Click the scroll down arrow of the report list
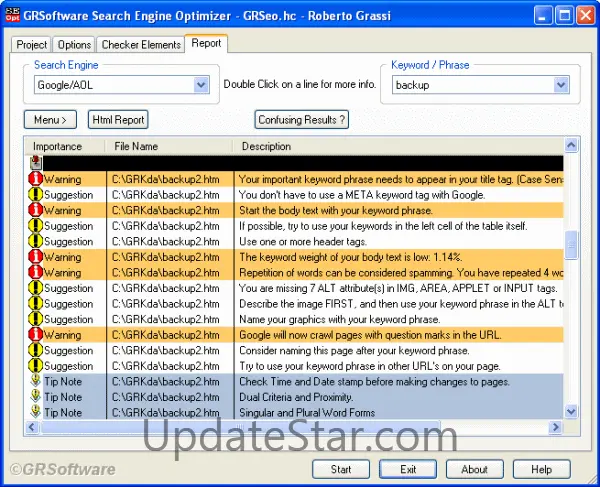 point(571,411)
